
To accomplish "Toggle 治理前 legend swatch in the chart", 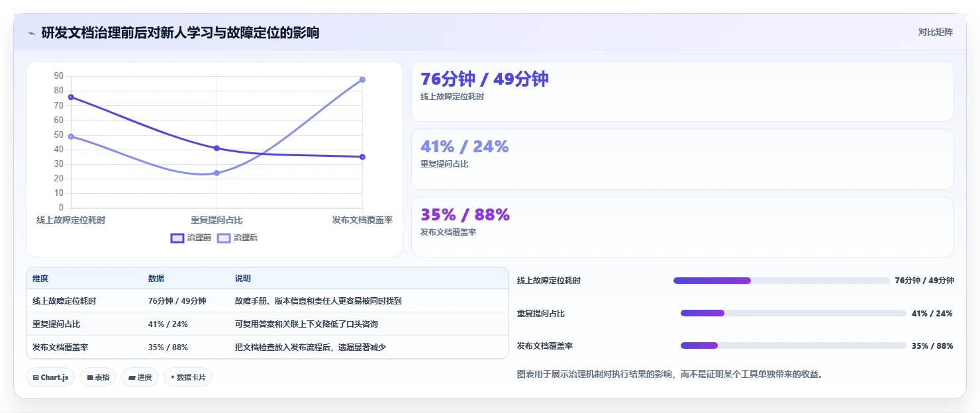I will point(177,238).
